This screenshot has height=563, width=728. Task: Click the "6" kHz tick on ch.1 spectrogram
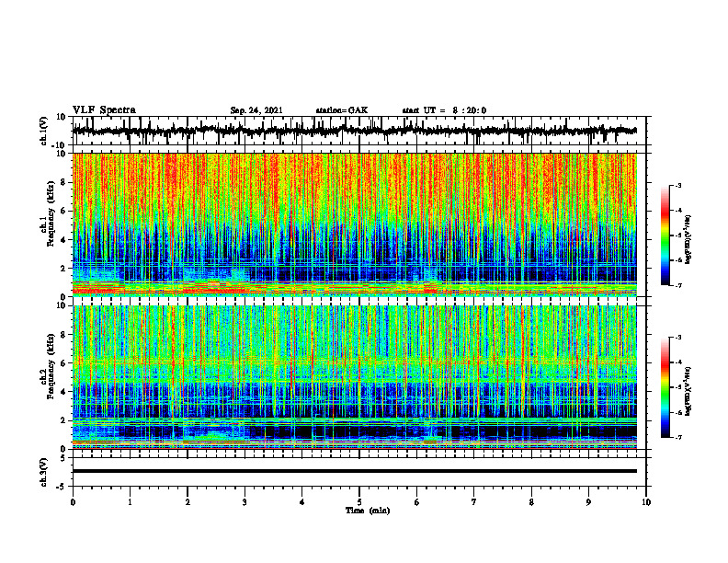[63, 211]
